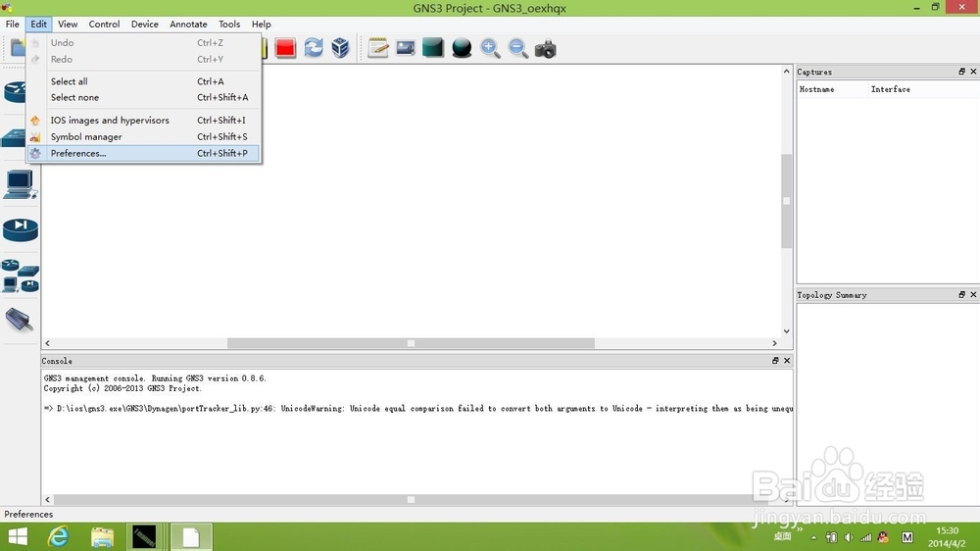Click the workspace horizontal scrollbar thumb
The image size is (980, 551).
click(411, 343)
